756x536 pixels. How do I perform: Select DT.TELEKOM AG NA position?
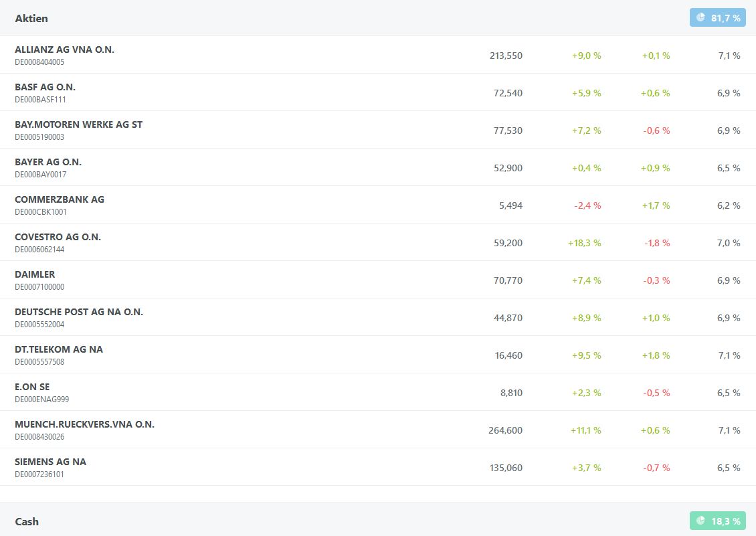(x=59, y=349)
